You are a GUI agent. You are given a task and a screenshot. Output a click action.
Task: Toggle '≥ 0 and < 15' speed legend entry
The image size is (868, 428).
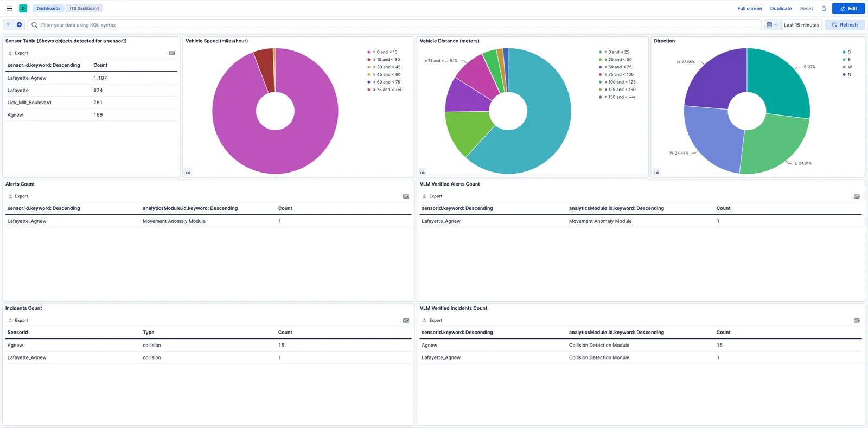coord(382,52)
